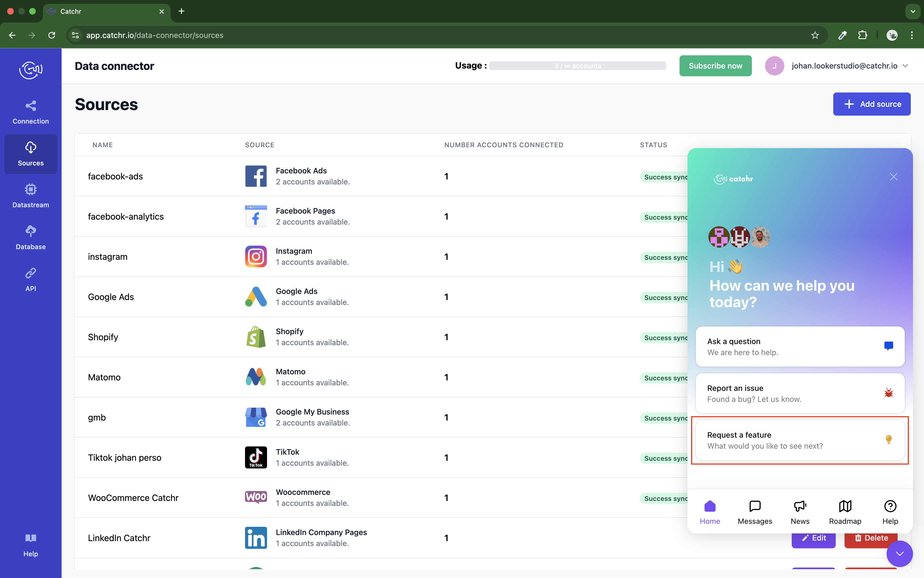Open the browser profile avatar
This screenshot has width=924, height=578.
pos(892,35)
